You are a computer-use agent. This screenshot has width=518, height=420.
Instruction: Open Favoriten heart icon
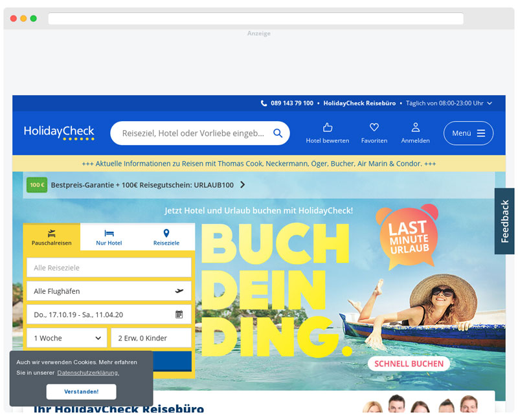374,127
